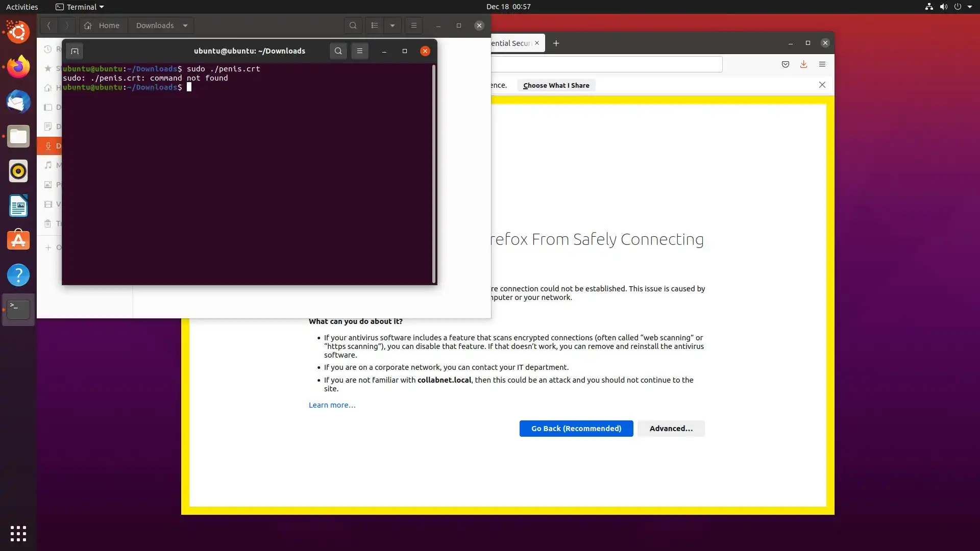Open a new Firefox tab
This screenshot has width=980, height=551.
(x=556, y=43)
